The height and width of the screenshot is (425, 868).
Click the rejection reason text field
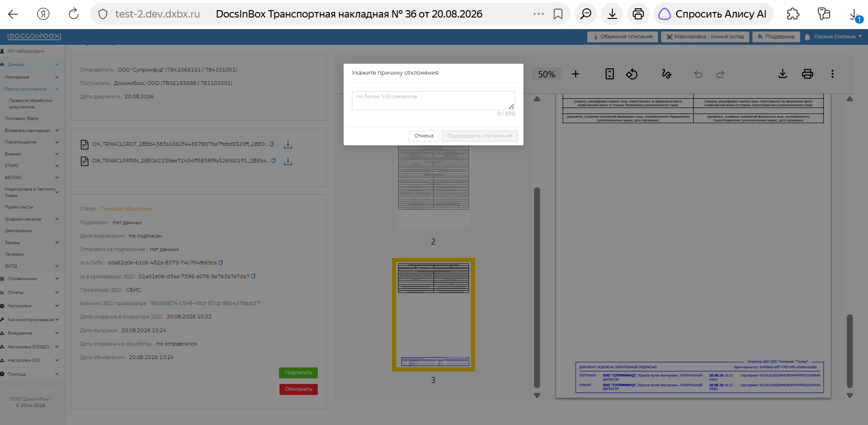[x=433, y=101]
